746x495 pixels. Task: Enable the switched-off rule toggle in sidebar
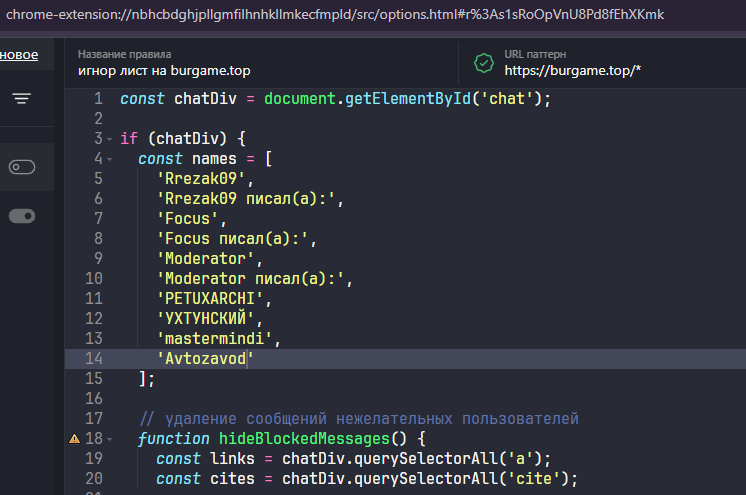(x=22, y=167)
